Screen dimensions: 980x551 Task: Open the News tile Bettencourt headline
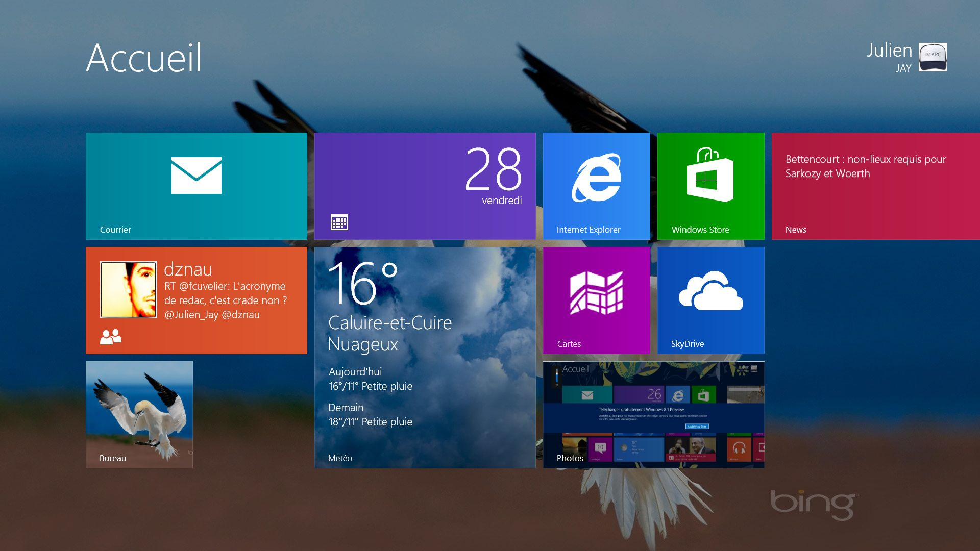click(866, 166)
